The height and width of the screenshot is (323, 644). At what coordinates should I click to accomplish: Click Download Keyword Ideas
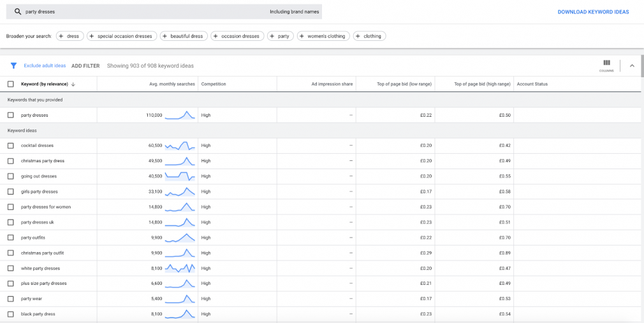[x=593, y=12]
